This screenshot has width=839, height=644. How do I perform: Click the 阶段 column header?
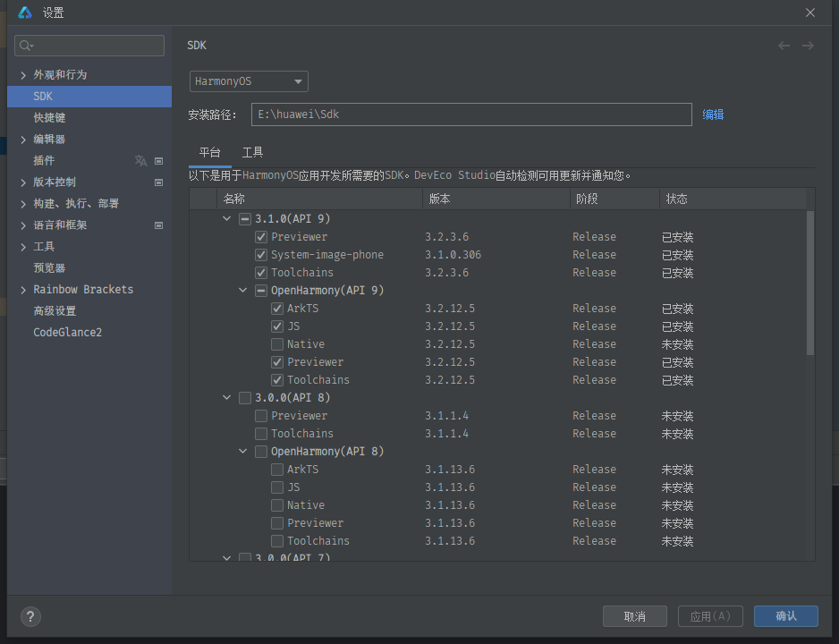(x=614, y=199)
